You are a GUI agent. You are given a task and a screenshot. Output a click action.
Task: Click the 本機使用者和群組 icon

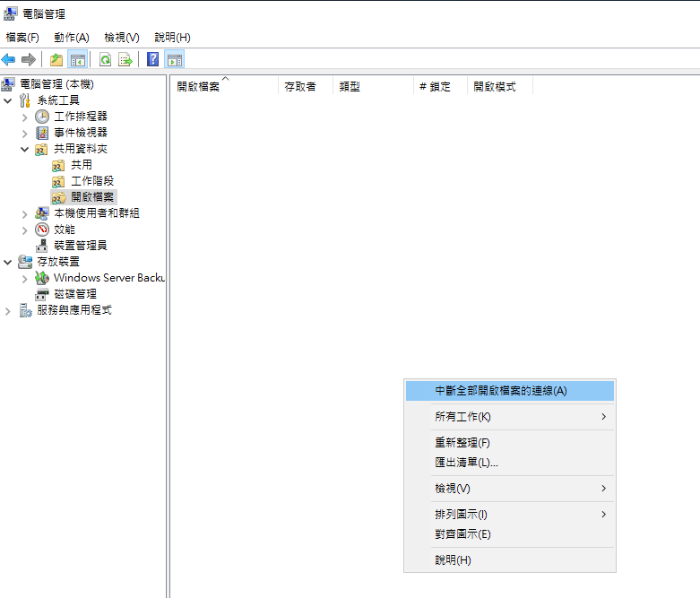[42, 213]
